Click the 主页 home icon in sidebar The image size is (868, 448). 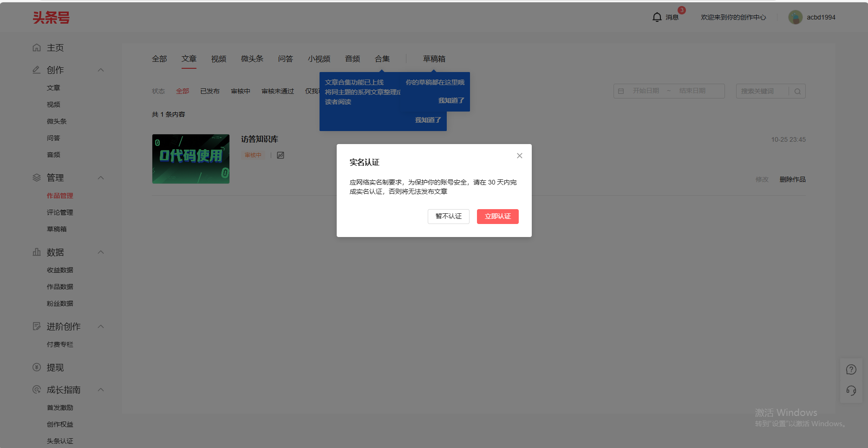[x=37, y=47]
